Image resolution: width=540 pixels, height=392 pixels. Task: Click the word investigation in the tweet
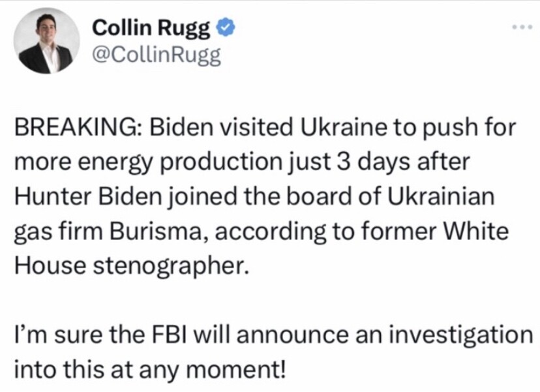461,335
